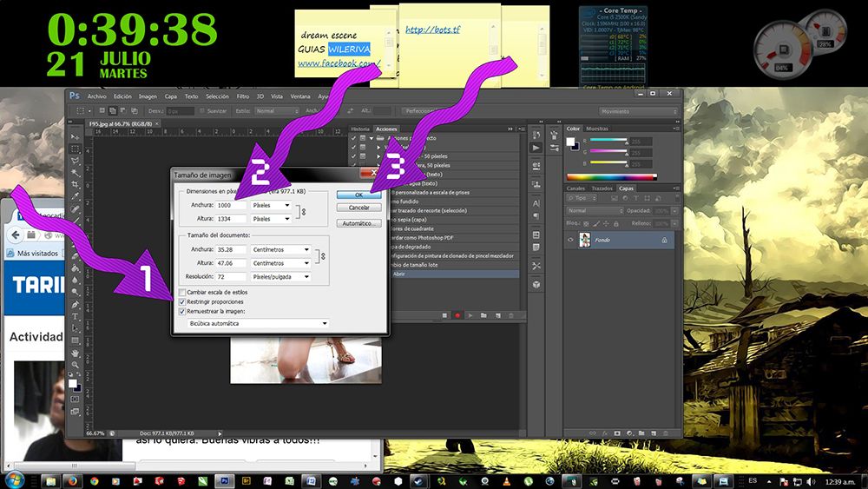This screenshot has height=489, width=868.
Task: Toggle Cambiar escala de estilos checkbox
Action: click(182, 292)
